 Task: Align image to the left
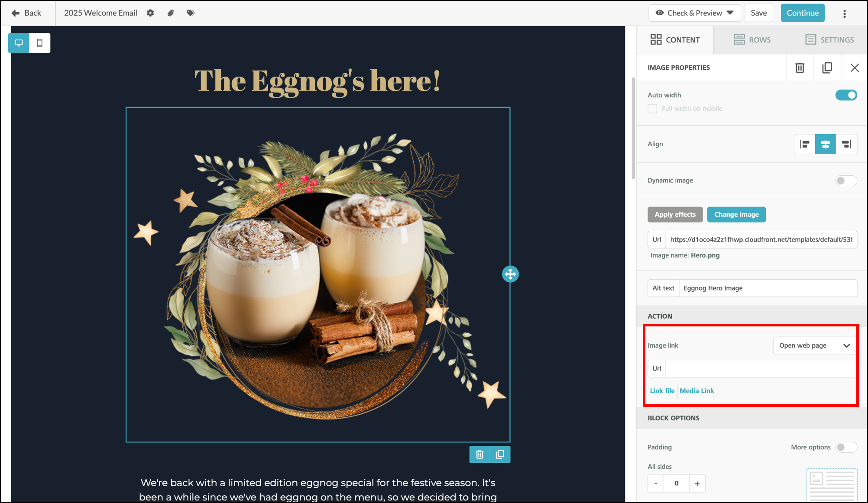click(x=805, y=144)
